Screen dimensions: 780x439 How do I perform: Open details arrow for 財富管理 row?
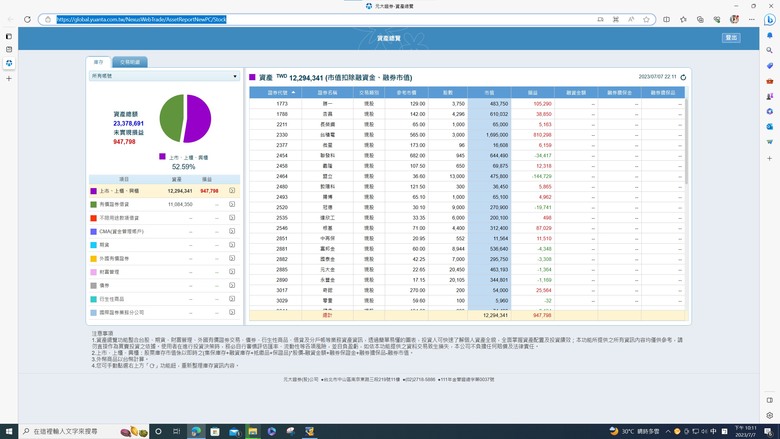coord(232,271)
